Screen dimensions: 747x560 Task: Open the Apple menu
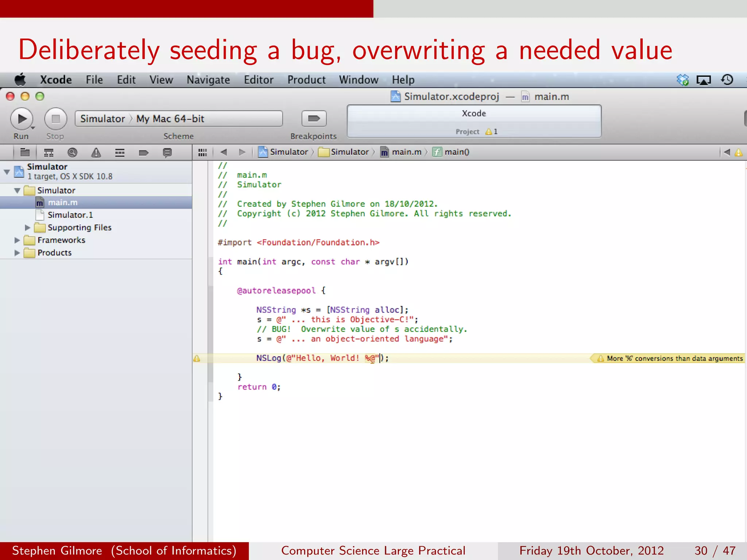point(20,79)
